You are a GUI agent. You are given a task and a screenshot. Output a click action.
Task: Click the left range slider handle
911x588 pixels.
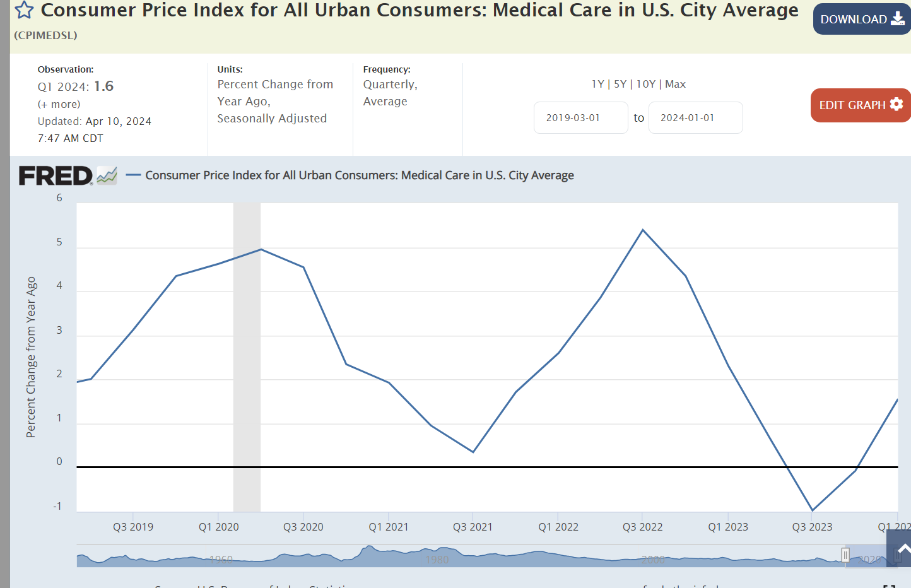845,555
